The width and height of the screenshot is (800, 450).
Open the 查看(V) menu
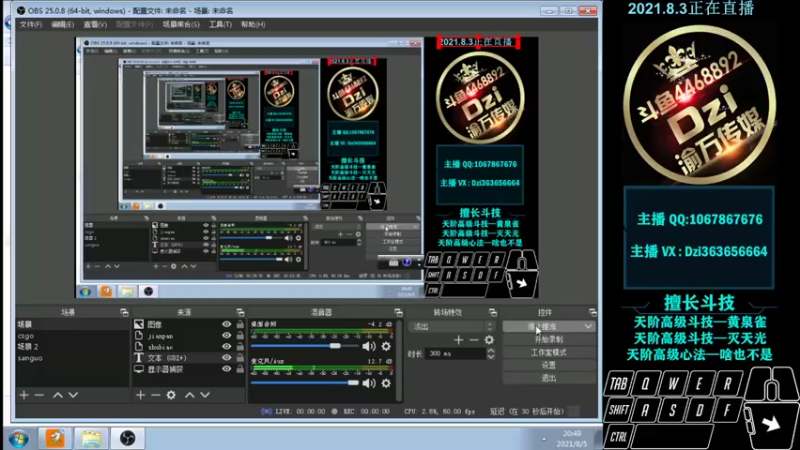click(95, 24)
